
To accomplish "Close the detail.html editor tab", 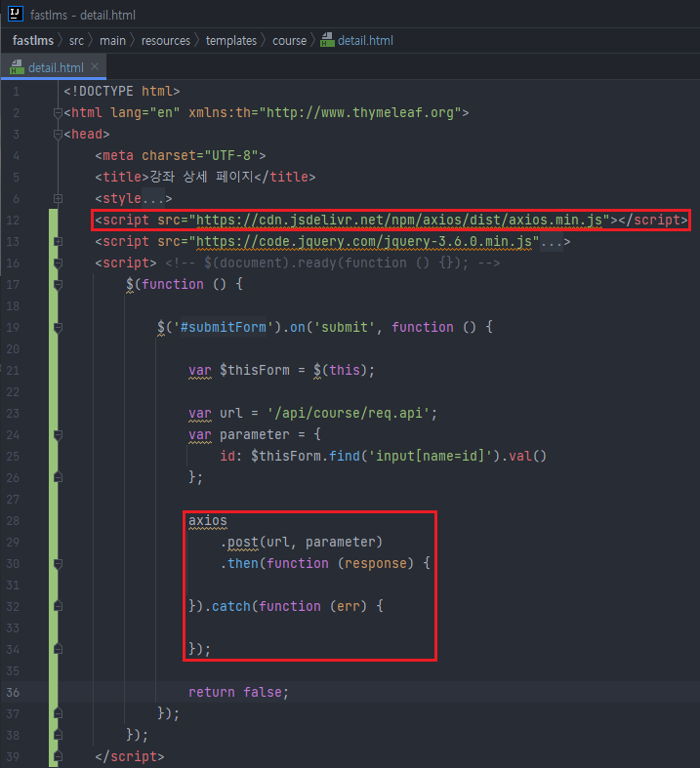I will pos(95,66).
